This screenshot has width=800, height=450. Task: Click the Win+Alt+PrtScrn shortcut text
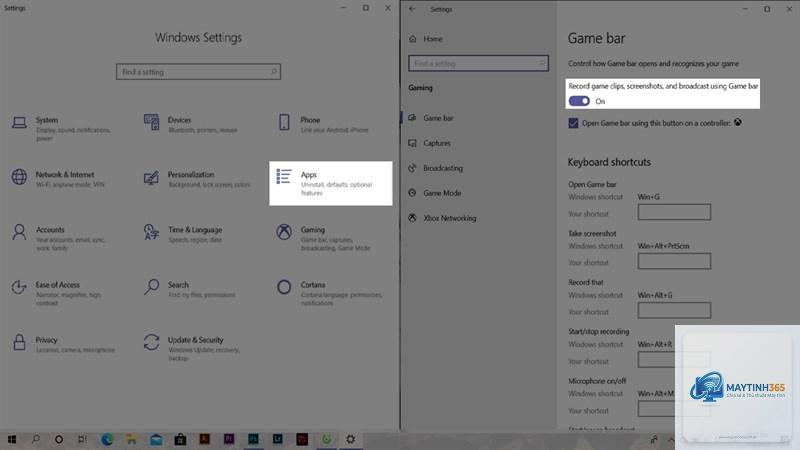pos(663,246)
